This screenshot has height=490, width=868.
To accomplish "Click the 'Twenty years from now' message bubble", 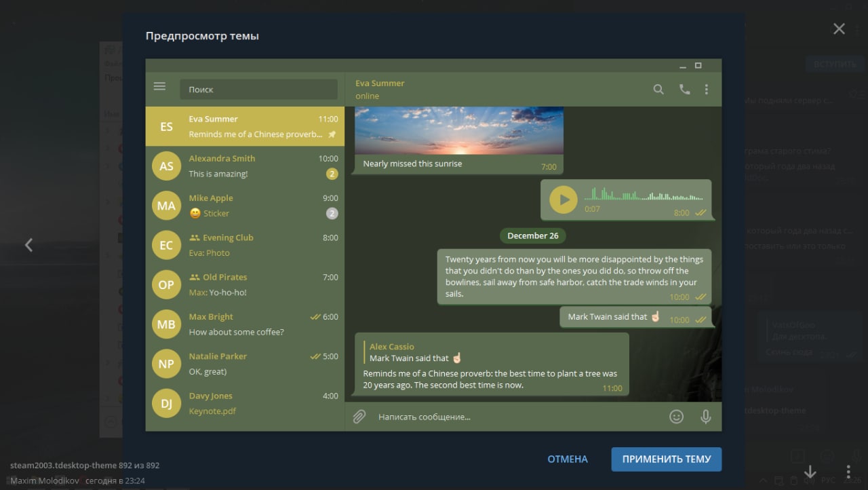I will pyautogui.click(x=574, y=276).
